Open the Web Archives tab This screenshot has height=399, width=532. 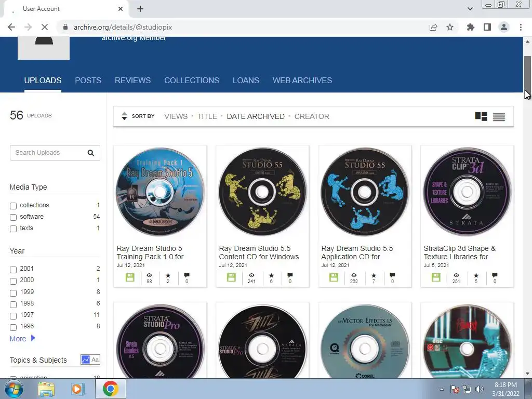tap(302, 81)
